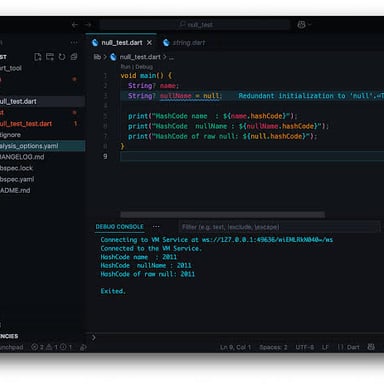Screen dimensions: 384x384
Task: Click the New File icon in explorer
Action: click(38, 57)
